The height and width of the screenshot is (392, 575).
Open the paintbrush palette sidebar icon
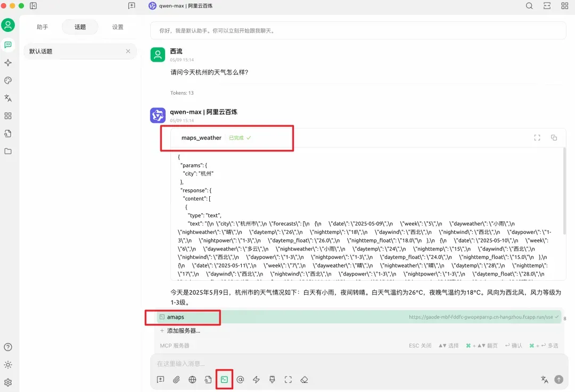(x=7, y=80)
